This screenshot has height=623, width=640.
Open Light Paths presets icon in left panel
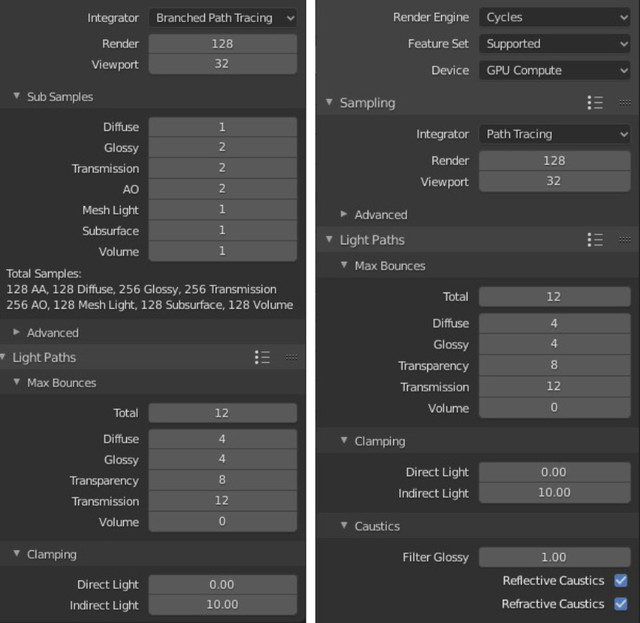coord(262,357)
